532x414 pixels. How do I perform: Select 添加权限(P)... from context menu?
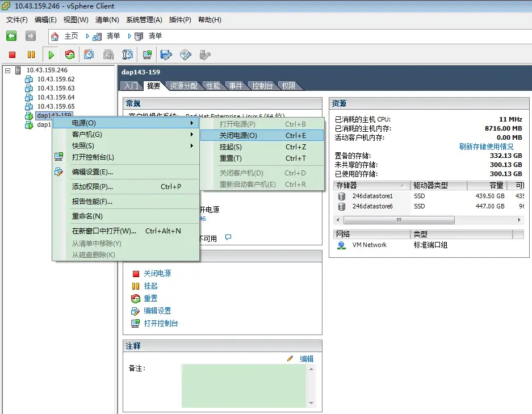[126, 187]
